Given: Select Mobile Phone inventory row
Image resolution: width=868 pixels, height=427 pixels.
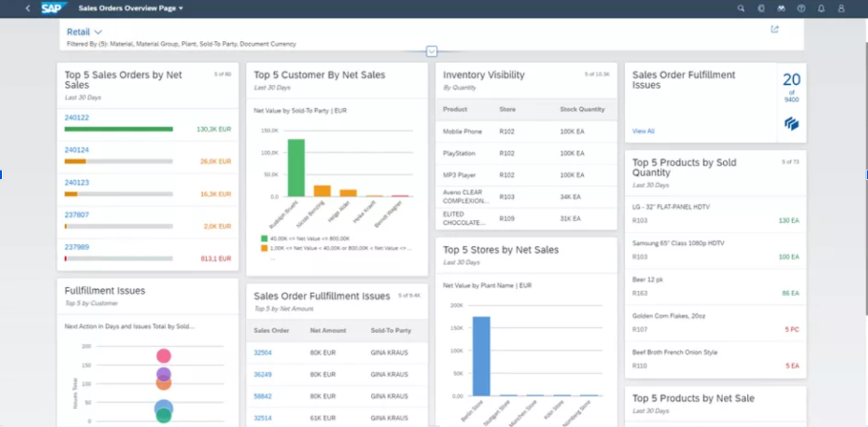Looking at the screenshot, I should 526,131.
